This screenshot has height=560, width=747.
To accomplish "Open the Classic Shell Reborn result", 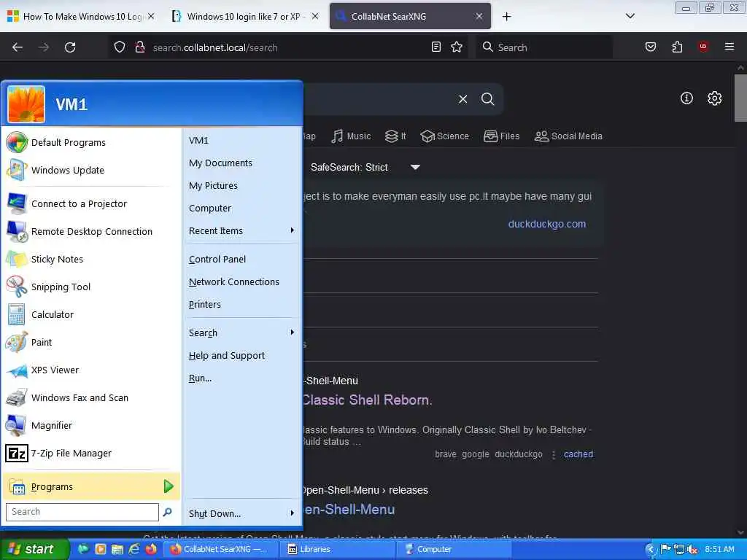I will pos(367,400).
